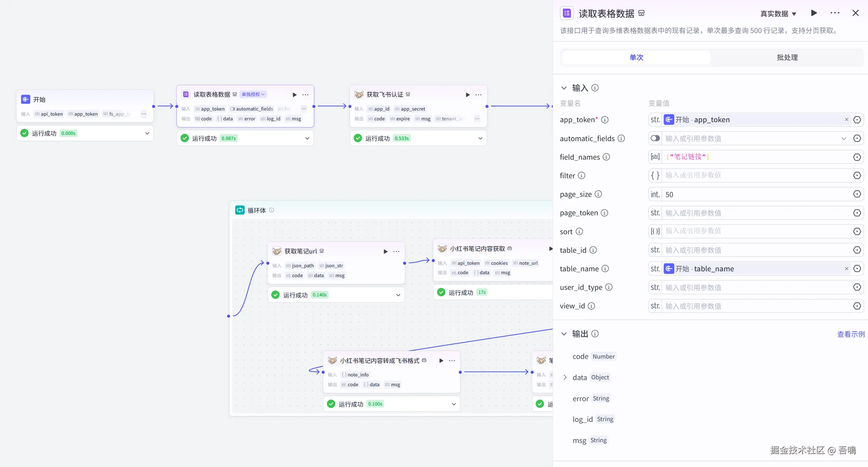The image size is (868, 467).
Task: Click the 循环体 loop icon
Action: click(x=240, y=210)
